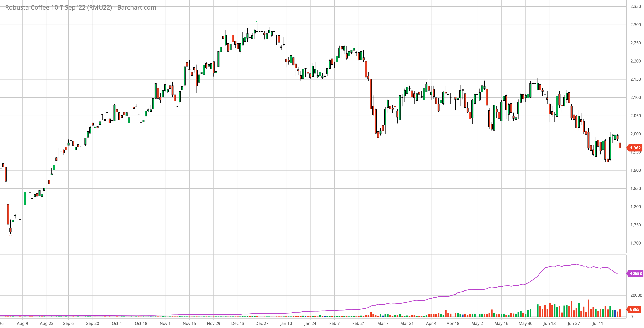Image resolution: width=644 pixels, height=328 pixels.
Task: Click the Apr 18 date label
Action: (453, 324)
